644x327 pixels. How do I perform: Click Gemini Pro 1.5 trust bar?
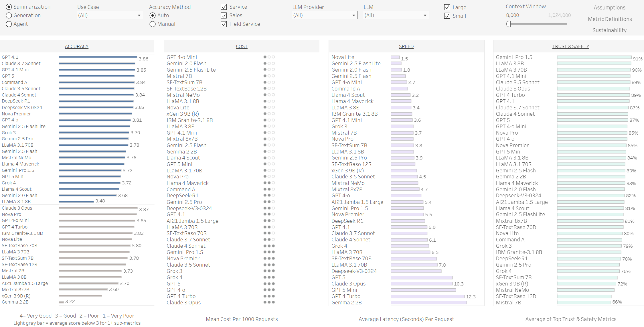[594, 57]
